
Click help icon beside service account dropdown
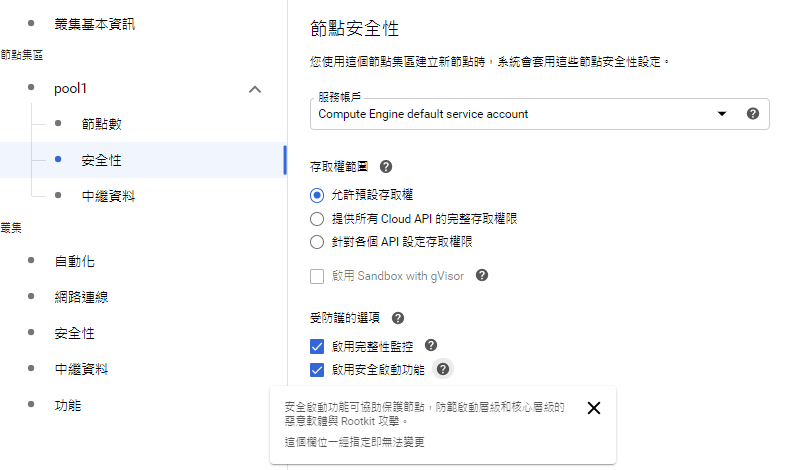pyautogui.click(x=753, y=114)
